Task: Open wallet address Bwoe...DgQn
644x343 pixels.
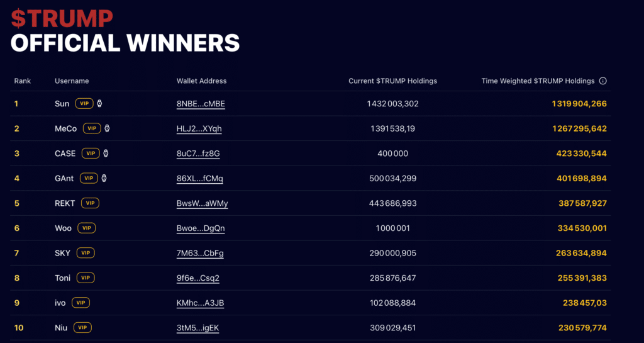Action: click(x=201, y=228)
